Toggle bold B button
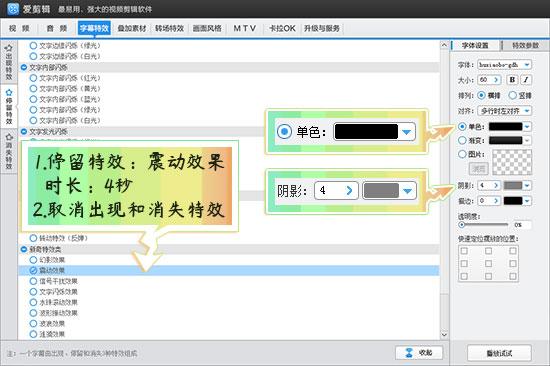 pyautogui.click(x=512, y=80)
